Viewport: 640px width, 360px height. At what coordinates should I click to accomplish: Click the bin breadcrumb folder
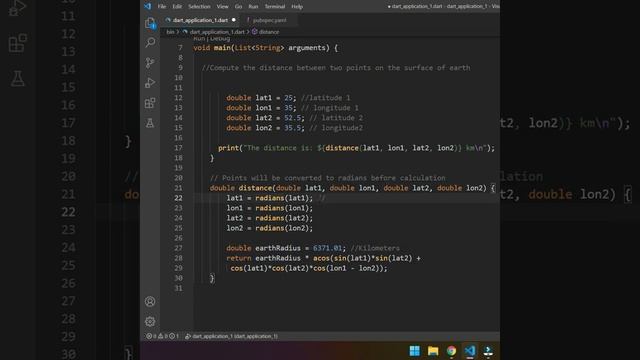pos(170,32)
